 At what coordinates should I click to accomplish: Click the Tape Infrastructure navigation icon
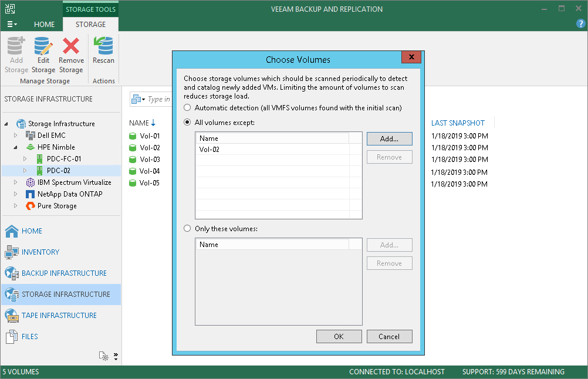pos(12,315)
